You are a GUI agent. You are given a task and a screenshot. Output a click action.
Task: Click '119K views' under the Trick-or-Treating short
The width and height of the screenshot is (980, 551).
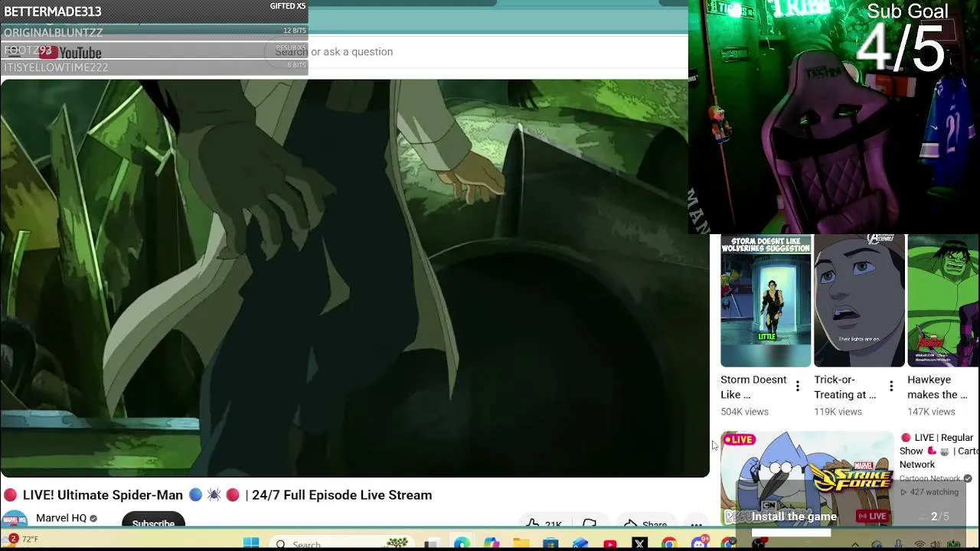pyautogui.click(x=838, y=412)
